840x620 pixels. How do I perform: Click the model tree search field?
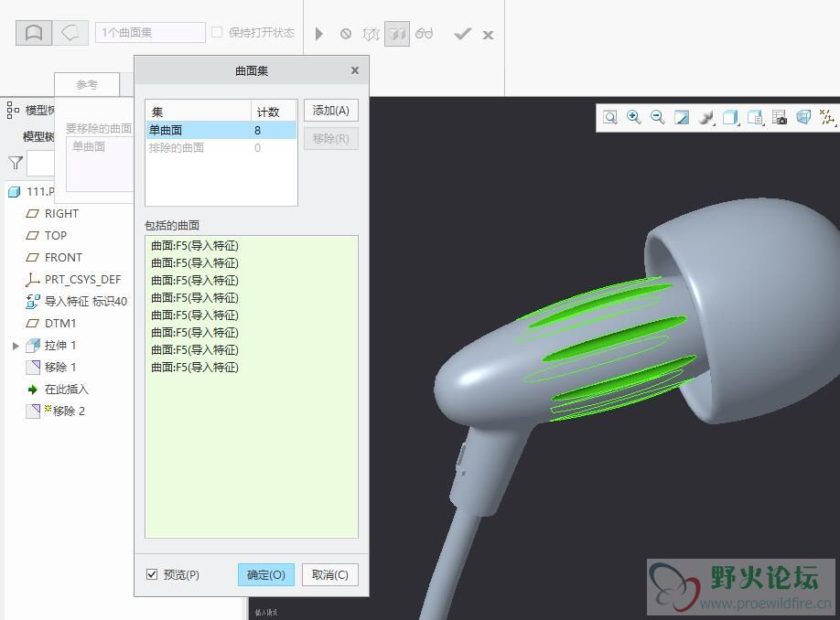(x=40, y=163)
